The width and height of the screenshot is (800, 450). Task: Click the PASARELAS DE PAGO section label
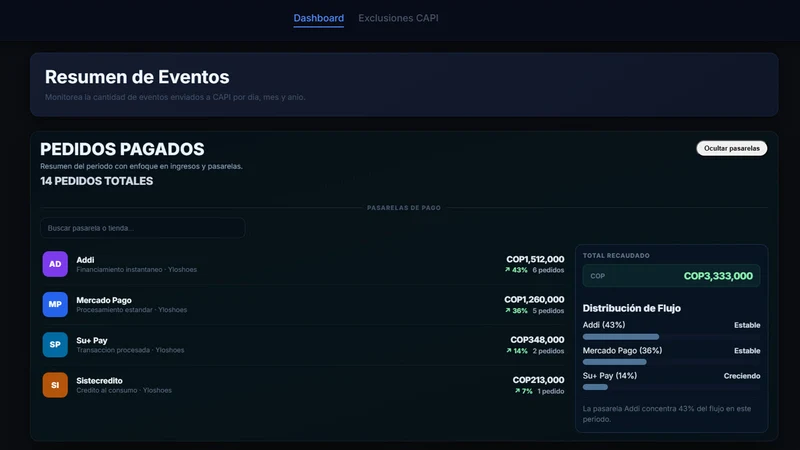(404, 208)
